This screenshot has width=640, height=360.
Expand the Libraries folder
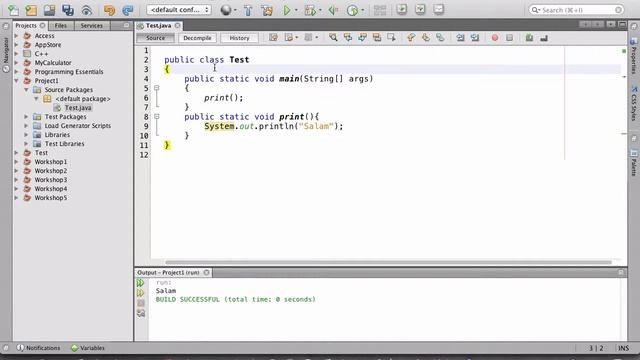(x=26, y=135)
